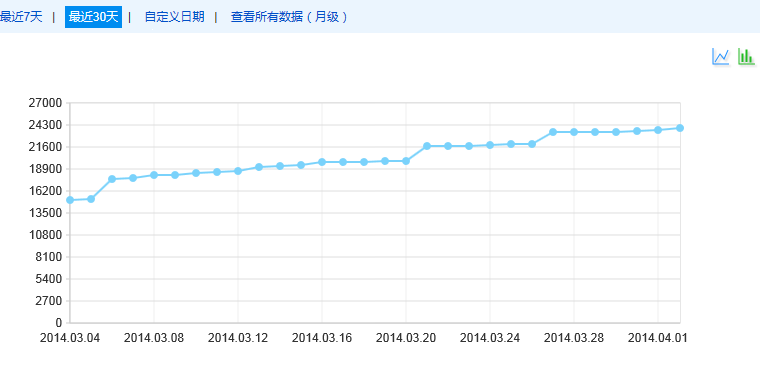Open the 自定义日期 custom date option
This screenshot has width=762, height=371.
click(174, 17)
